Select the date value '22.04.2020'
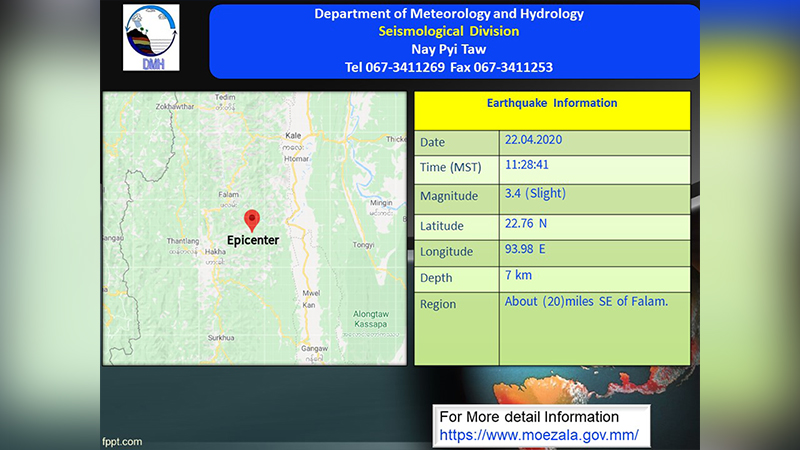The height and width of the screenshot is (450, 800). pyautogui.click(x=533, y=140)
